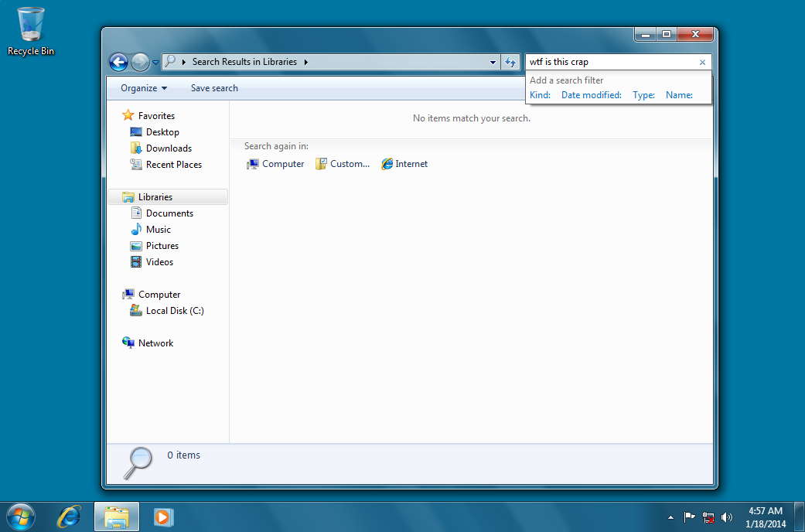Click inside the search box text
Image resolution: width=805 pixels, height=532 pixels.
coord(559,62)
